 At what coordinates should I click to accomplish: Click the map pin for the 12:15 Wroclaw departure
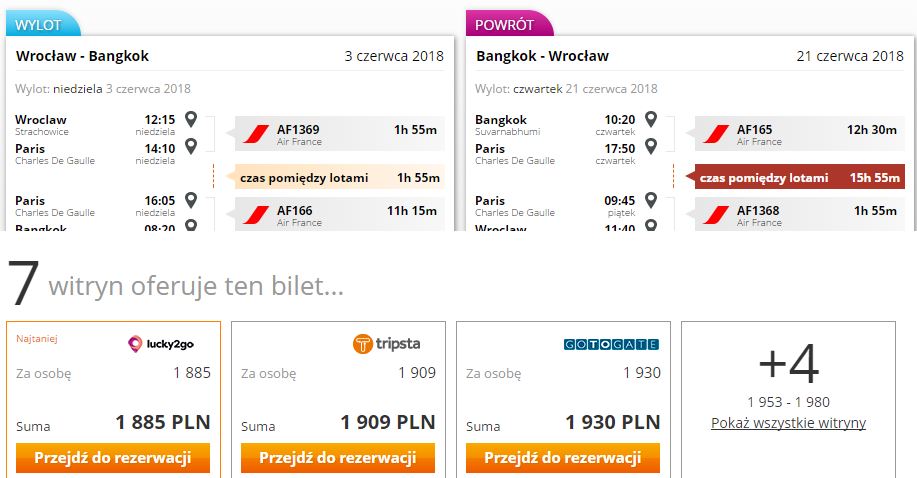click(191, 119)
